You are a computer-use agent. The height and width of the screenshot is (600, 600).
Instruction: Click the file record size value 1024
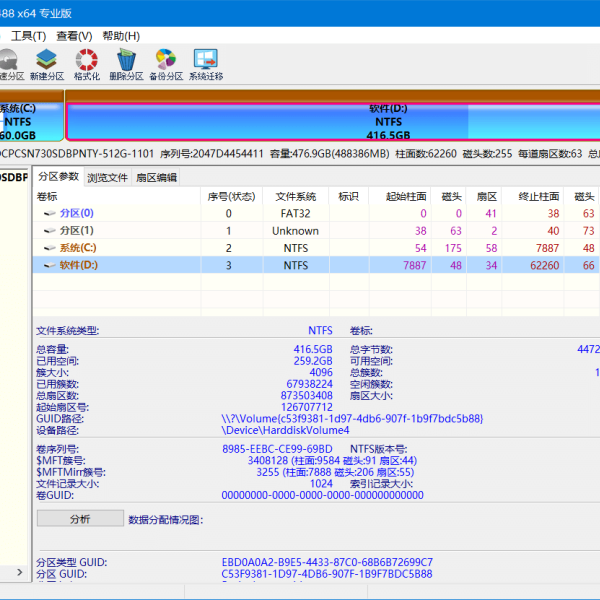point(321,483)
